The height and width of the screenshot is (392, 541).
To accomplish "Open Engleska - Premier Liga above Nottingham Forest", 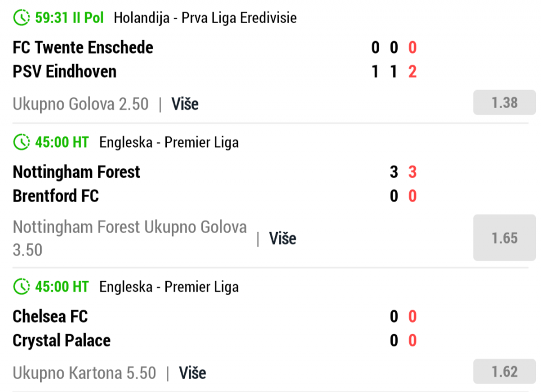I will (169, 142).
